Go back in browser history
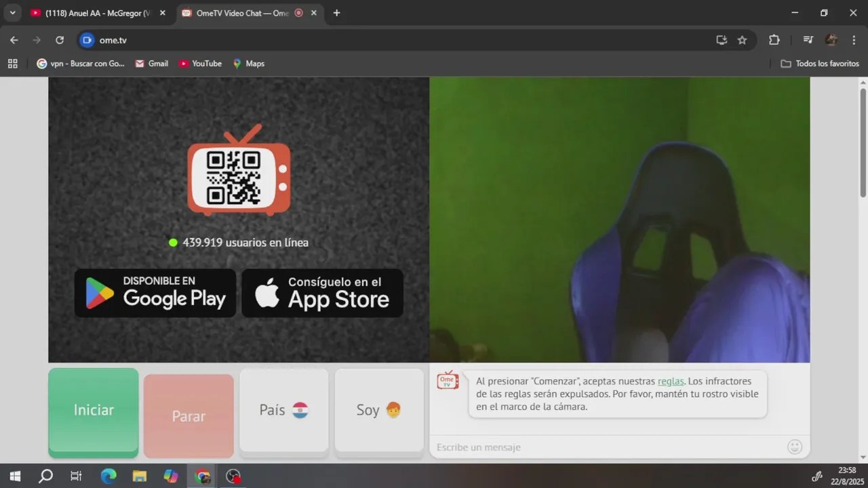 coord(14,40)
